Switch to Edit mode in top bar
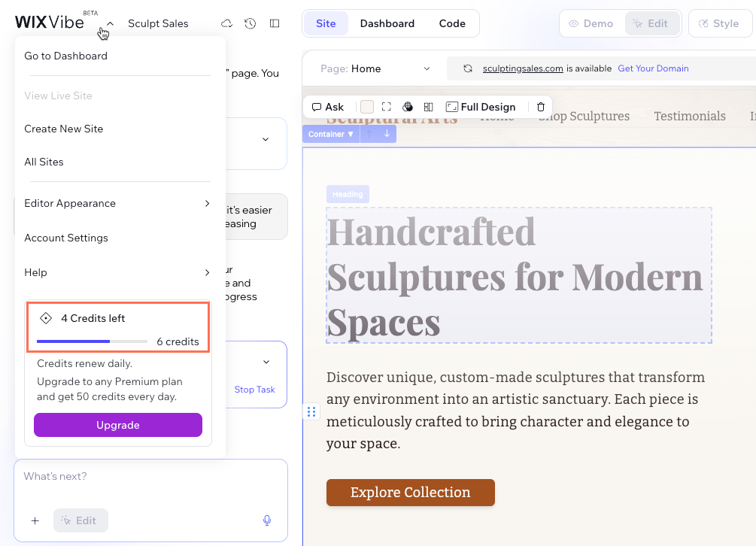 tap(651, 23)
